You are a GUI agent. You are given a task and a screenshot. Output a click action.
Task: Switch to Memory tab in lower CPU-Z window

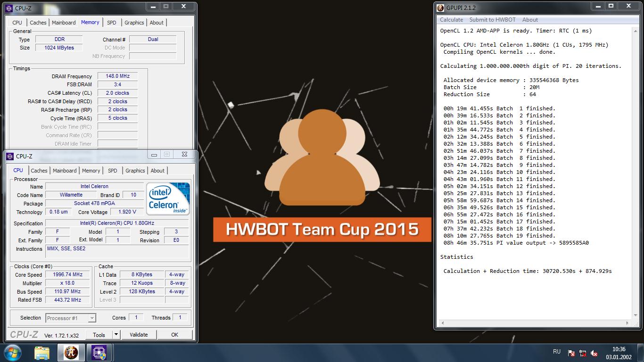pos(91,171)
